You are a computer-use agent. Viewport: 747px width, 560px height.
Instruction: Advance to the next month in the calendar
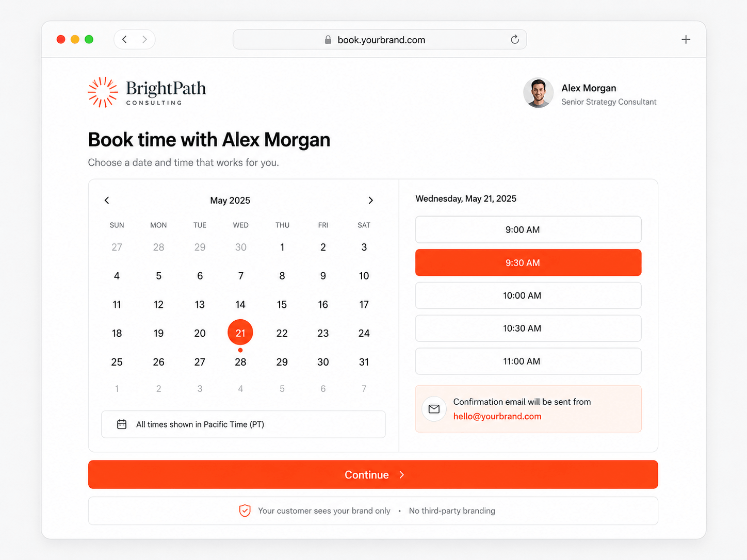point(370,200)
